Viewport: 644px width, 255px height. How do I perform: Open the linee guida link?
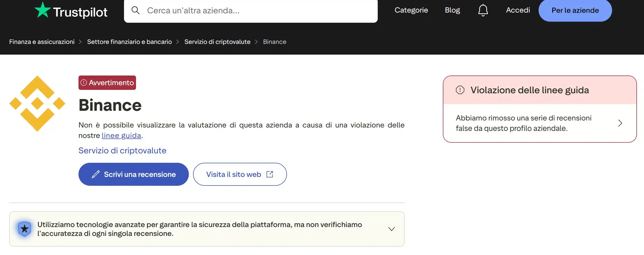pyautogui.click(x=121, y=135)
